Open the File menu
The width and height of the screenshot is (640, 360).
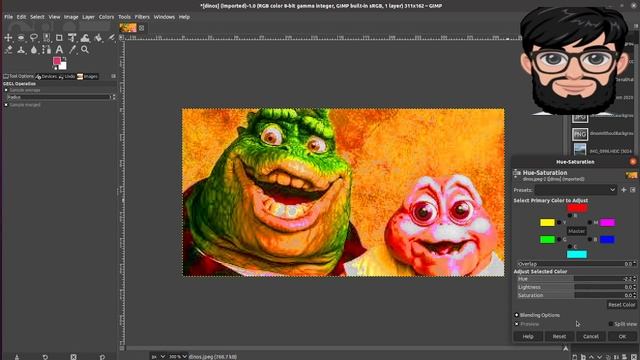pos(9,17)
